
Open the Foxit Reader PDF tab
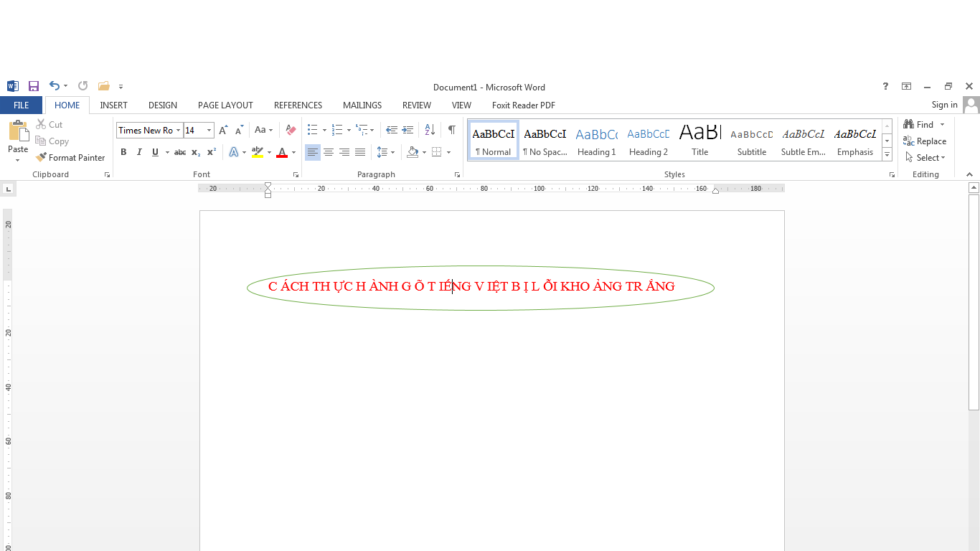tap(524, 105)
